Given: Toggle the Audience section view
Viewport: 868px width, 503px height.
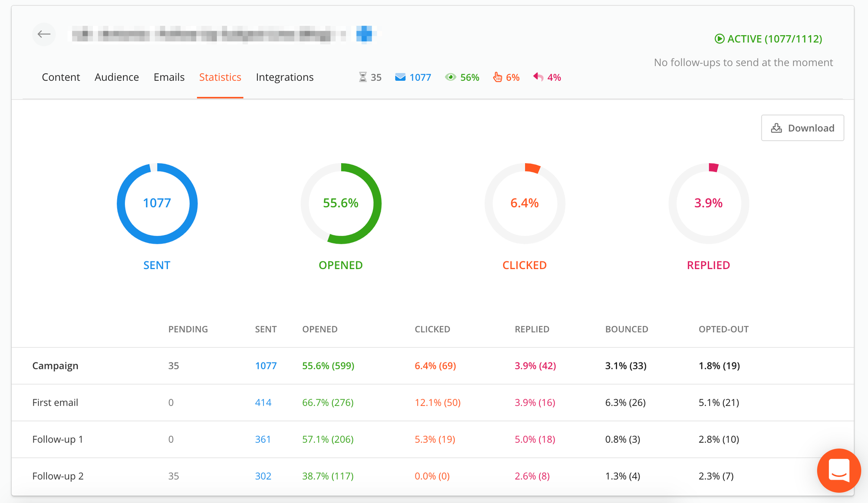Looking at the screenshot, I should point(117,77).
